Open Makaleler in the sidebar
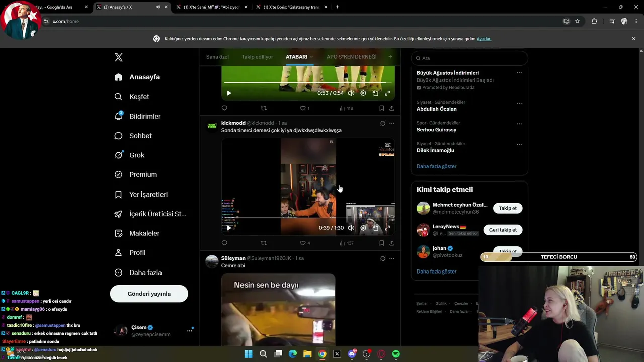Viewport: 644px width, 362px height. click(137, 233)
